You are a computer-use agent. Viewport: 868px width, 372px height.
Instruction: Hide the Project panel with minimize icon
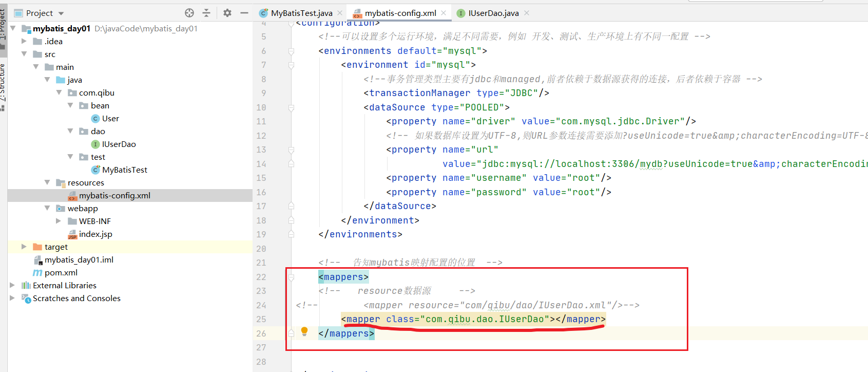point(244,13)
